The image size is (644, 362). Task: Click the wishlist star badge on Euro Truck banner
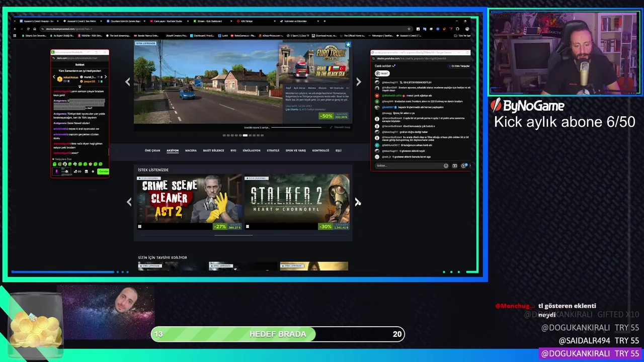[348, 44]
